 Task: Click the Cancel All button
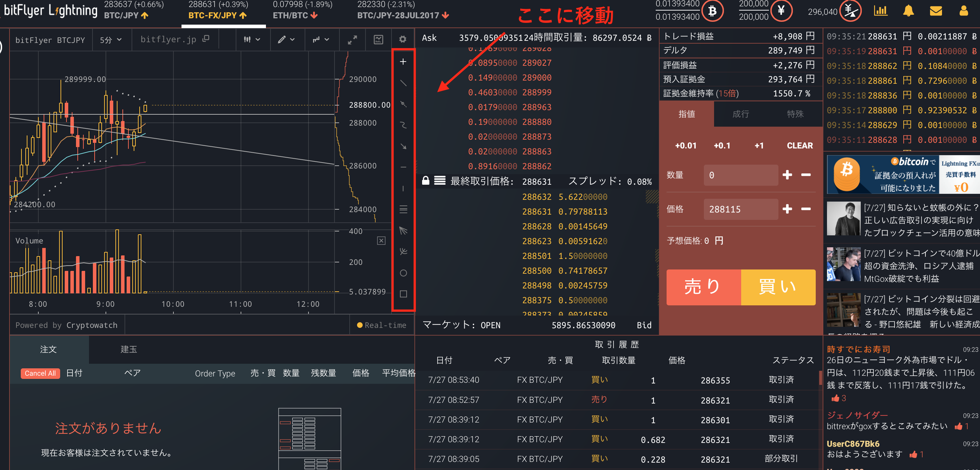tap(40, 373)
